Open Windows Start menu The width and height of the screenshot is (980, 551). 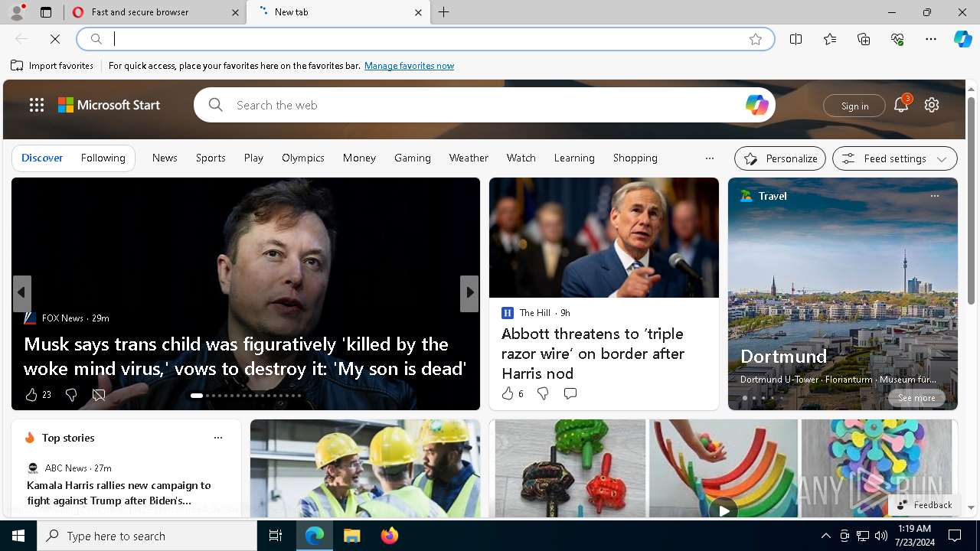coord(18,536)
